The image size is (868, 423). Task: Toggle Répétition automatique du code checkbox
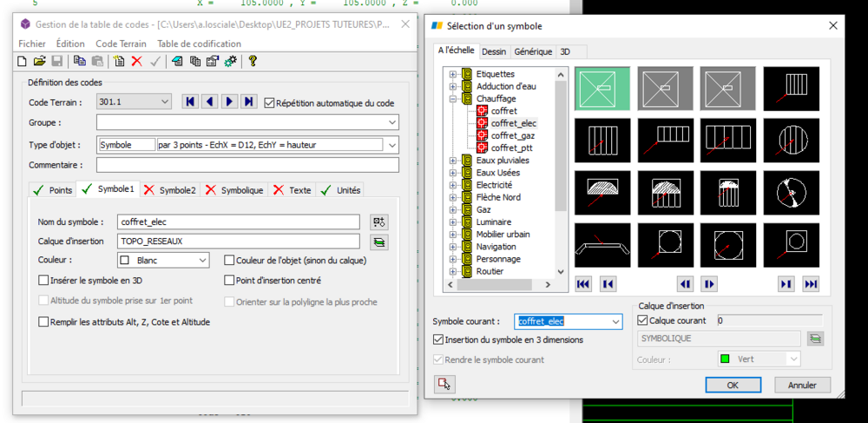pyautogui.click(x=269, y=103)
